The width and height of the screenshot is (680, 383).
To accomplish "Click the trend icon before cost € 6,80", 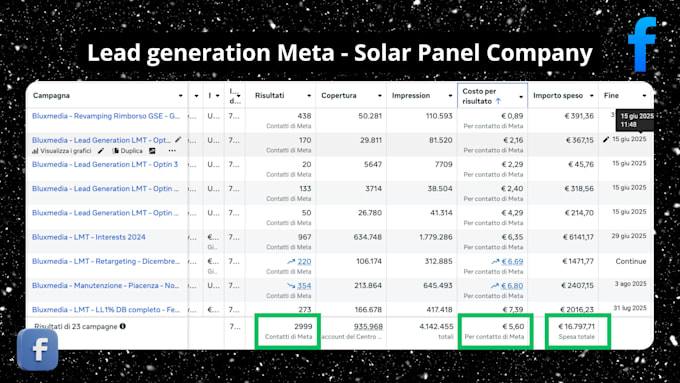I will pos(495,286).
